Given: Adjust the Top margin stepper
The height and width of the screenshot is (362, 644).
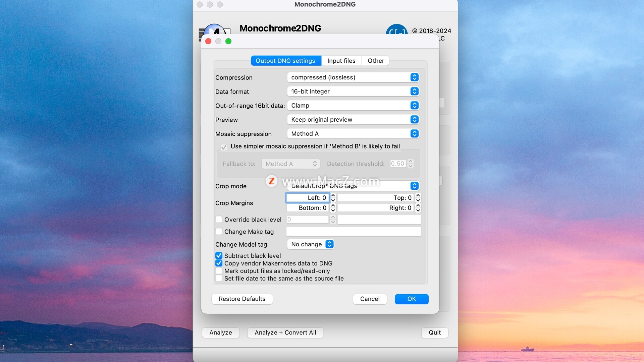Looking at the screenshot, I should coord(418,198).
